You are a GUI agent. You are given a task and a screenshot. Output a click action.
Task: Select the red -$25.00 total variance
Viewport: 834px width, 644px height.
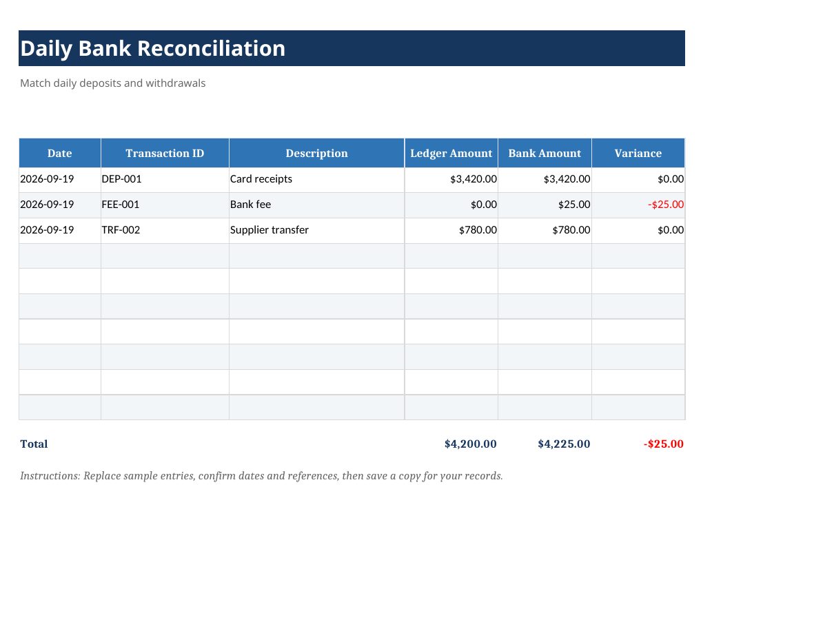(664, 444)
